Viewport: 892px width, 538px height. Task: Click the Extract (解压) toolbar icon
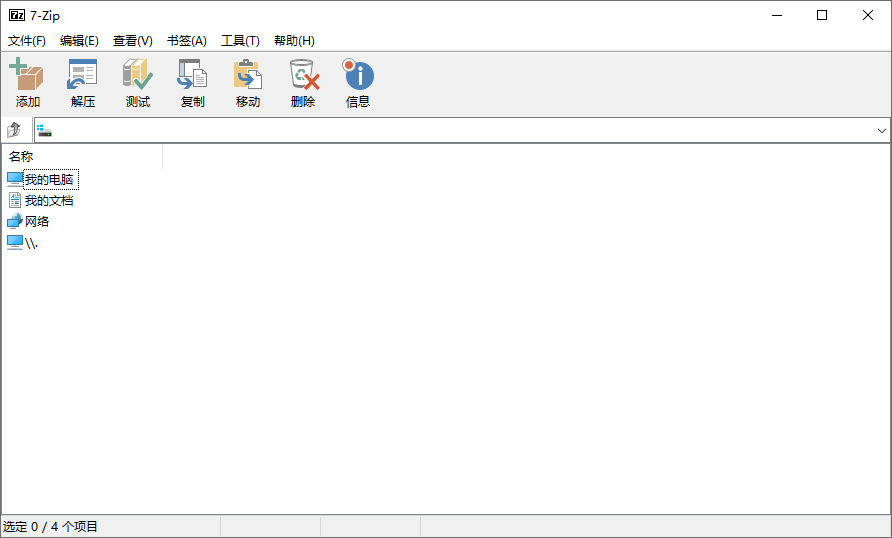(x=83, y=76)
